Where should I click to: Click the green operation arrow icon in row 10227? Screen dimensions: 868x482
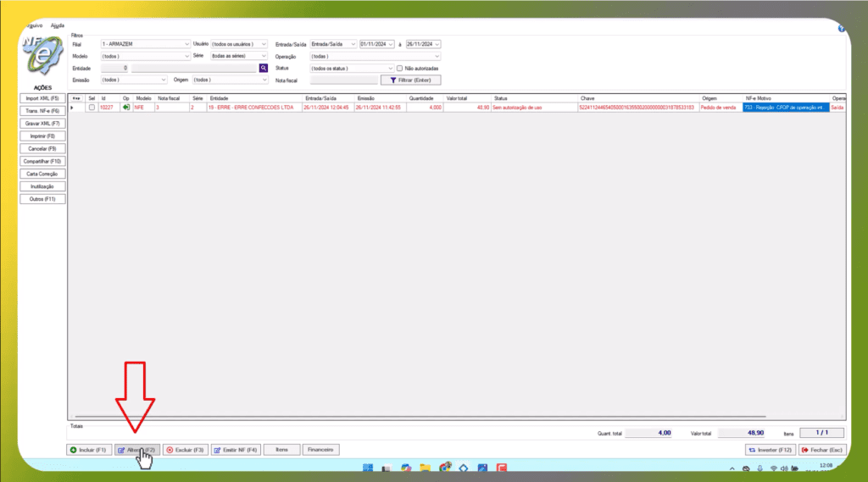(126, 108)
